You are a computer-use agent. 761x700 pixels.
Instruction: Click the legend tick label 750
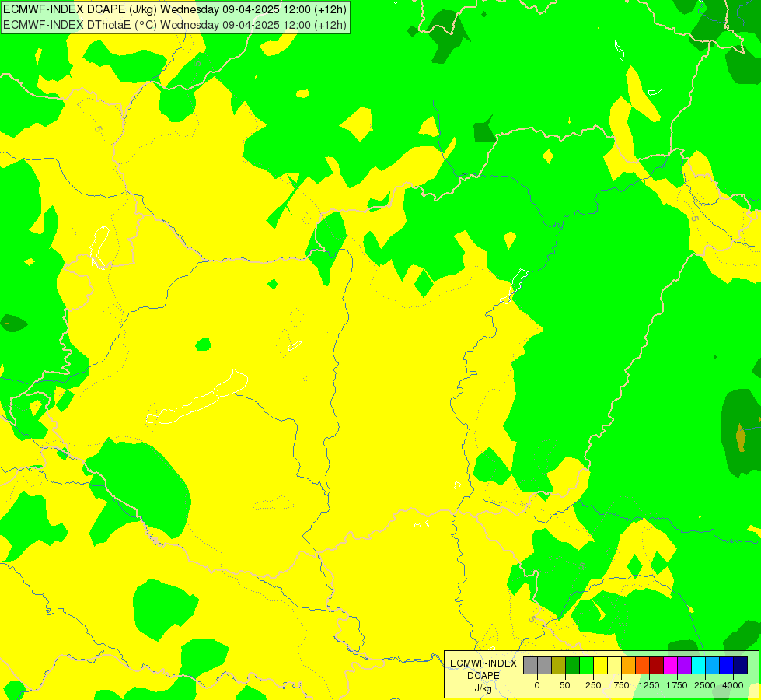point(621,685)
